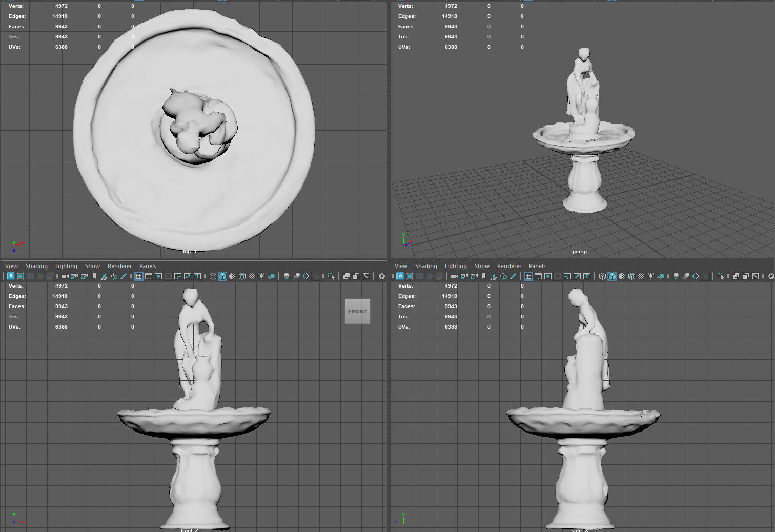
Task: Toggle Grid display in front panel toolbar
Action: pyautogui.click(x=139, y=276)
